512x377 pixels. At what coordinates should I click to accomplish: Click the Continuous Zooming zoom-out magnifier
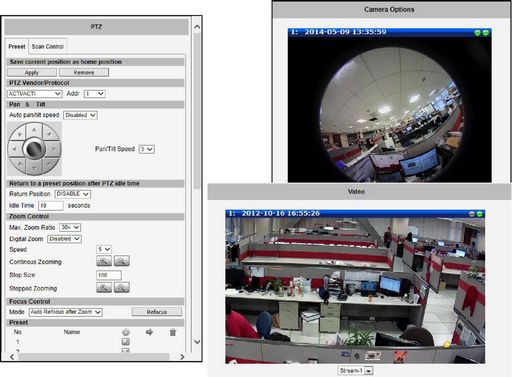tap(122, 261)
